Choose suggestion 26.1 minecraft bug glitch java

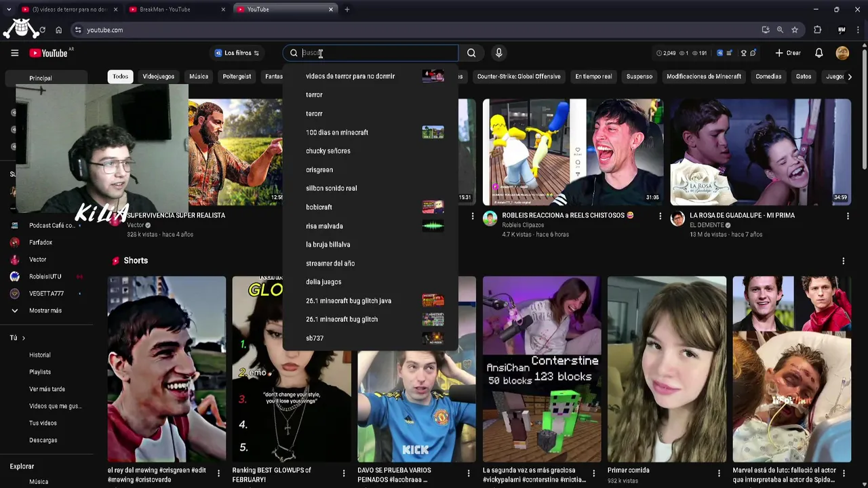[x=370, y=300]
